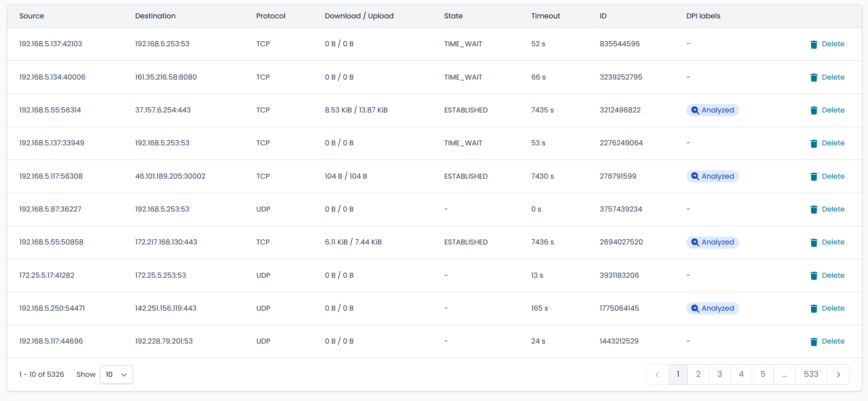Click trash icon for connection 835544596
868x401 pixels.
click(x=814, y=44)
